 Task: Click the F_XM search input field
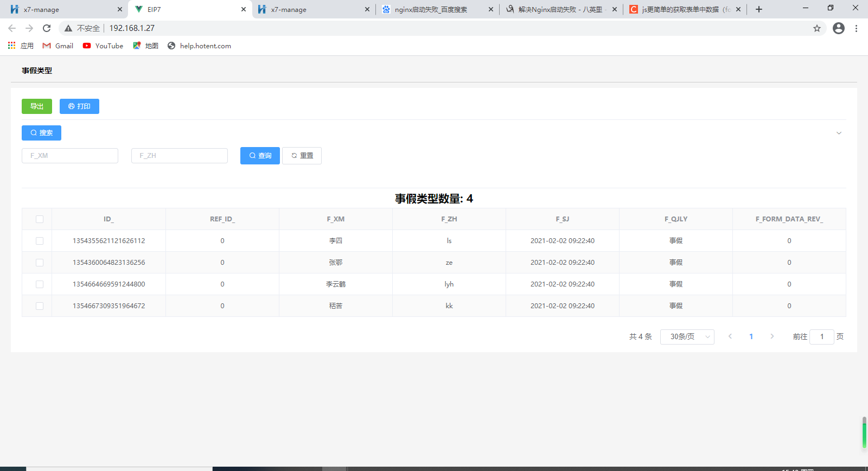[x=70, y=156]
